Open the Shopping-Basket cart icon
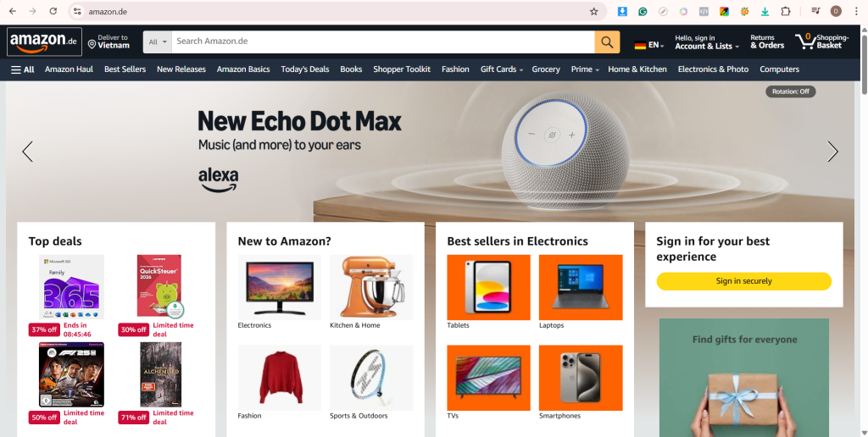 tap(821, 41)
